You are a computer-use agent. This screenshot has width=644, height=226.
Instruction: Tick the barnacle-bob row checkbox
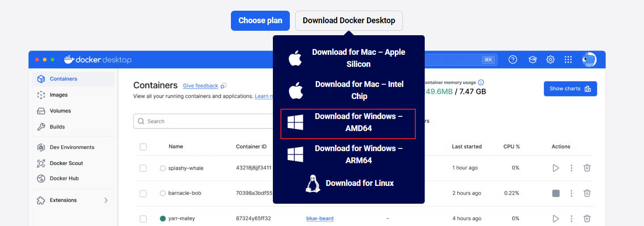[x=143, y=193]
